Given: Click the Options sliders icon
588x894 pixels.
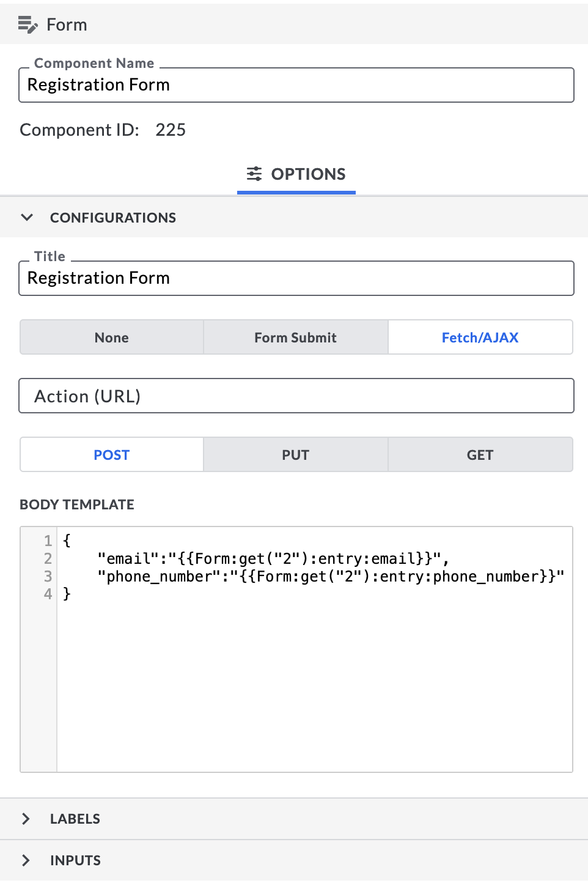Looking at the screenshot, I should pyautogui.click(x=254, y=174).
